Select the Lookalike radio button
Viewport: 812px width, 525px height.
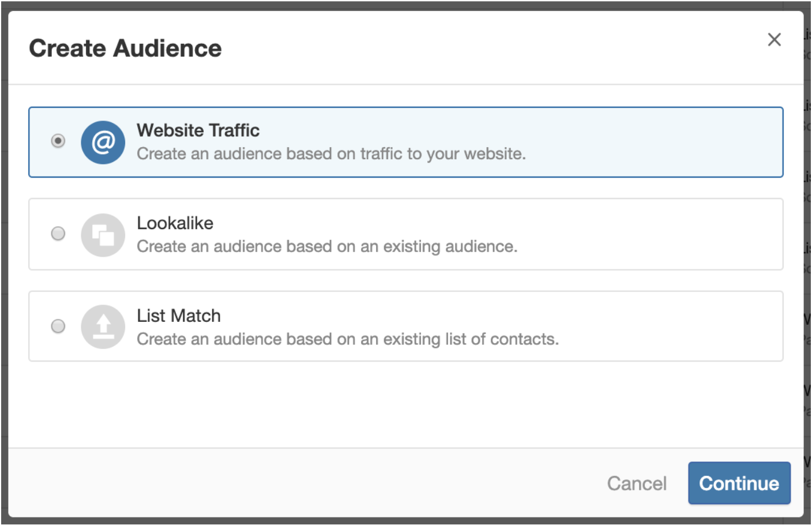click(58, 233)
